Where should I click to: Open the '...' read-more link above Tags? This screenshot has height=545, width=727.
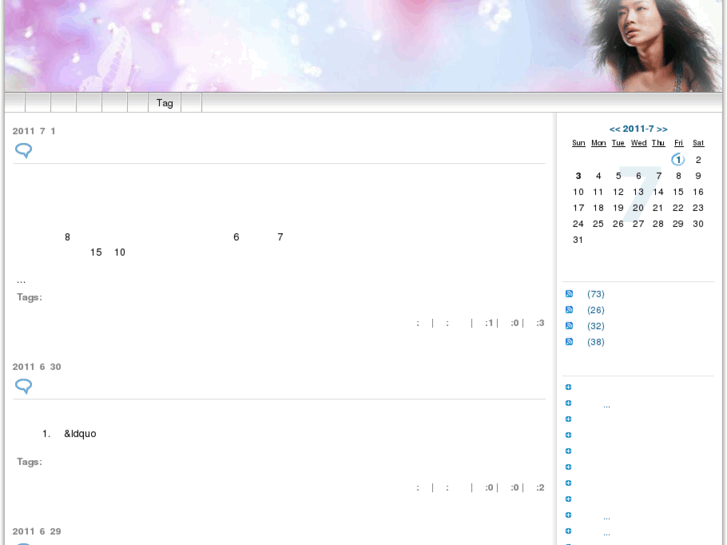click(21, 281)
